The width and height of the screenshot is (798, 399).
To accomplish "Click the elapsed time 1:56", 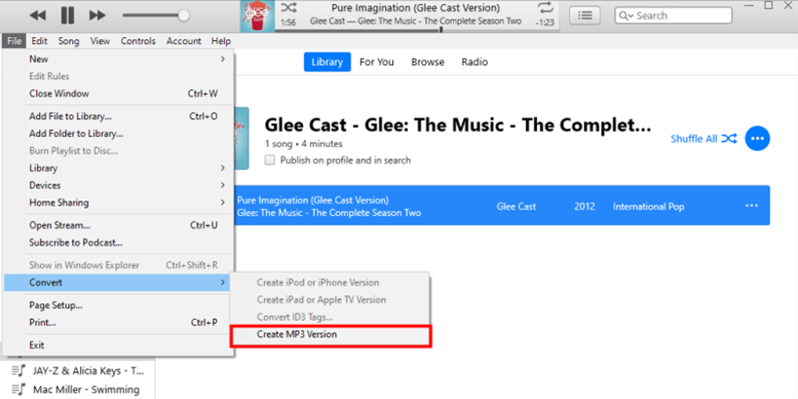I will coord(288,23).
